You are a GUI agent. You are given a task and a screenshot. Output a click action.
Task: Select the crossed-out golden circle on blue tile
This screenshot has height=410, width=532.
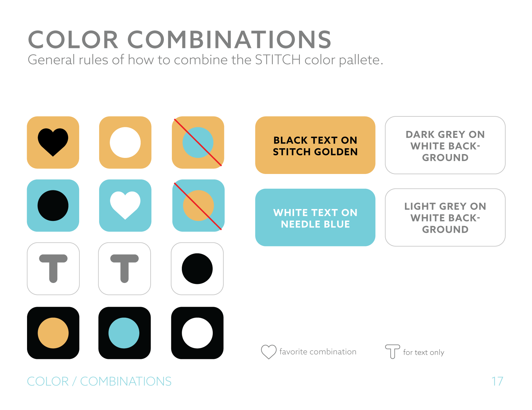click(x=198, y=205)
